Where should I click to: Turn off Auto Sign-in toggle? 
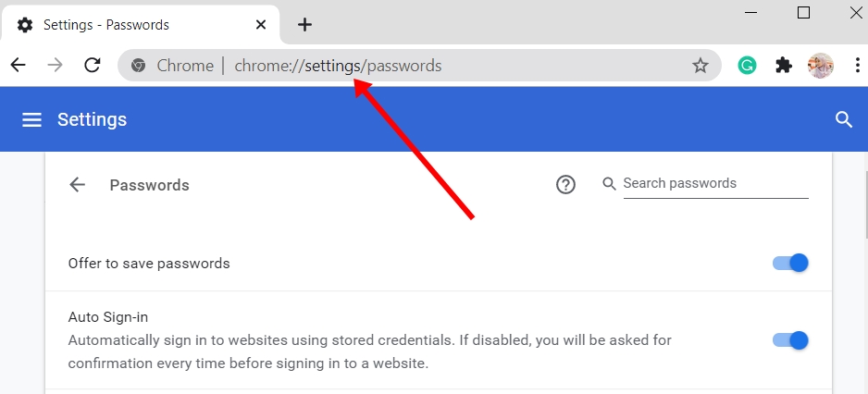(791, 340)
